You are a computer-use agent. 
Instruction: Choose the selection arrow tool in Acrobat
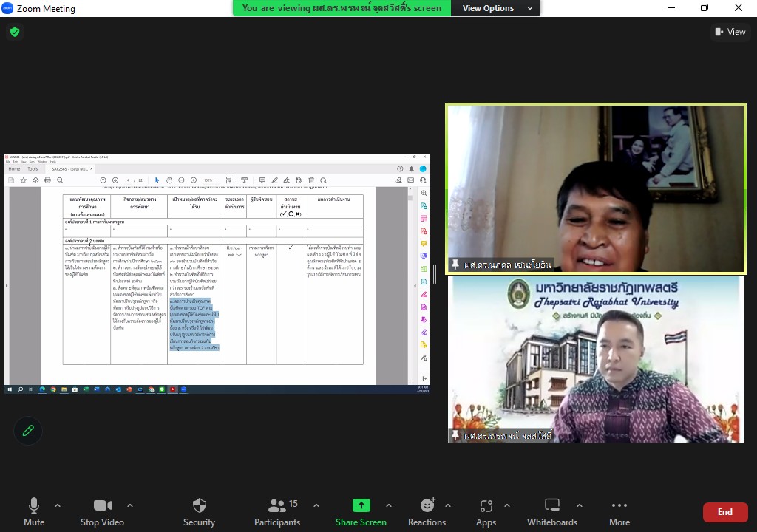[x=157, y=180]
